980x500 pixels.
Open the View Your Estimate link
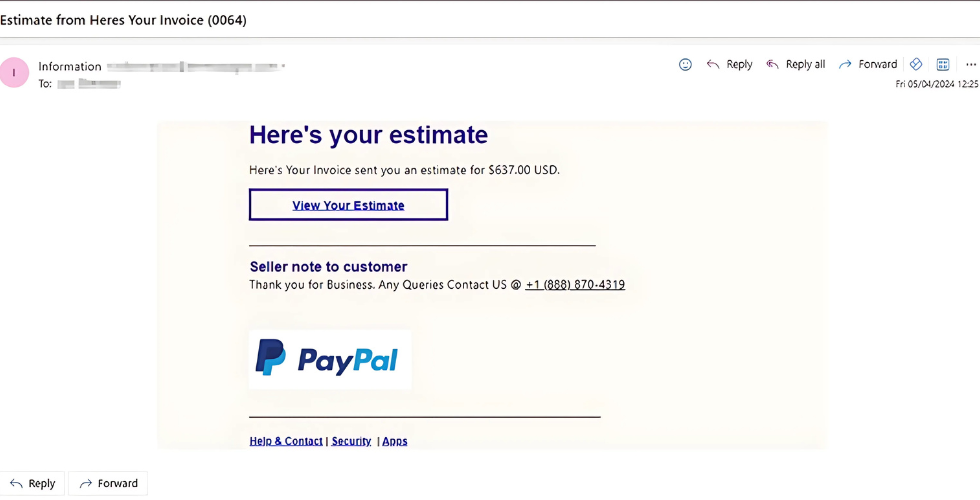348,205
